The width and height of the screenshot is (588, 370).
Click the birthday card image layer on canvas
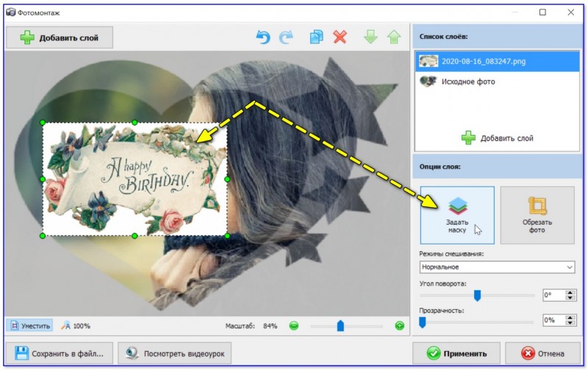pyautogui.click(x=135, y=179)
